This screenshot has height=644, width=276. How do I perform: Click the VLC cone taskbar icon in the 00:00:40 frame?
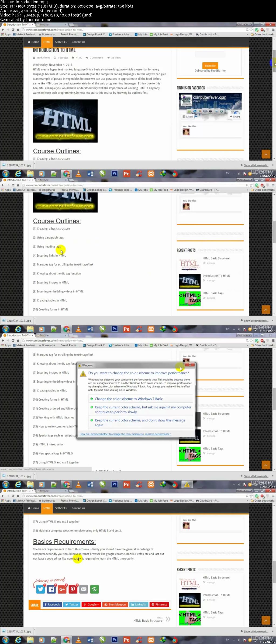[78, 173]
